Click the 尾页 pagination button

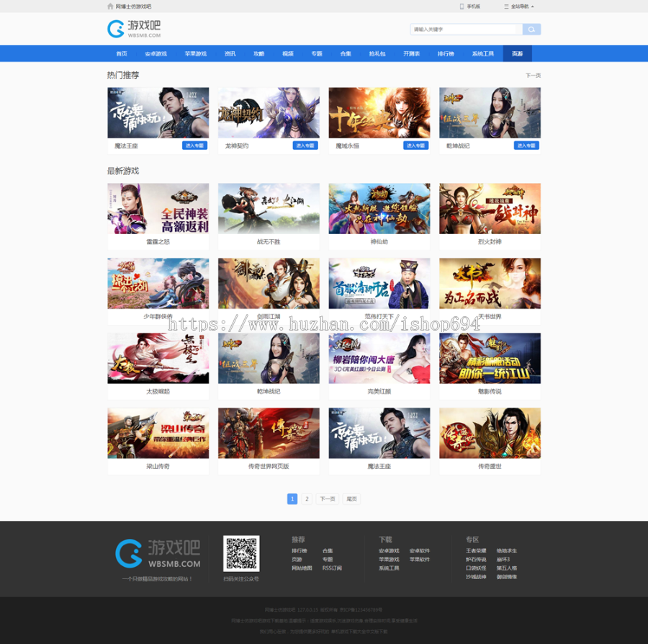point(351,499)
